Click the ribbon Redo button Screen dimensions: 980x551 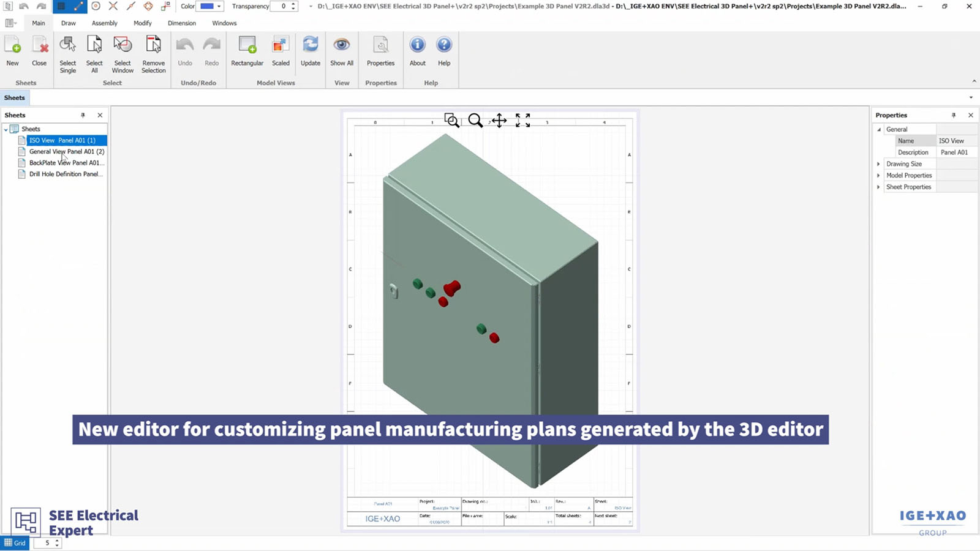pyautogui.click(x=211, y=51)
